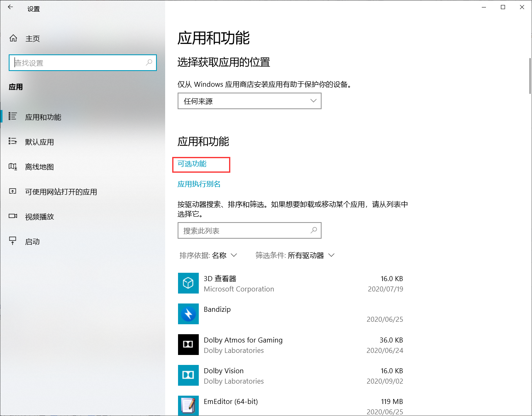Select the 3D 查看器 app name

pyautogui.click(x=220, y=279)
